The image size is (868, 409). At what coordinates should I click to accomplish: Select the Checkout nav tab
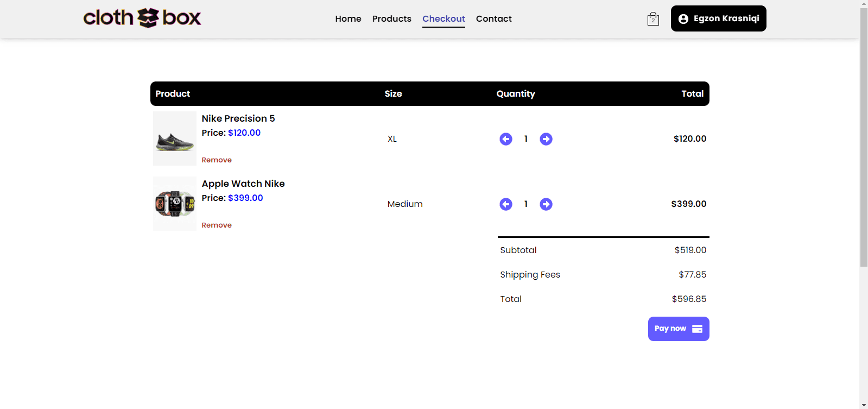(443, 19)
